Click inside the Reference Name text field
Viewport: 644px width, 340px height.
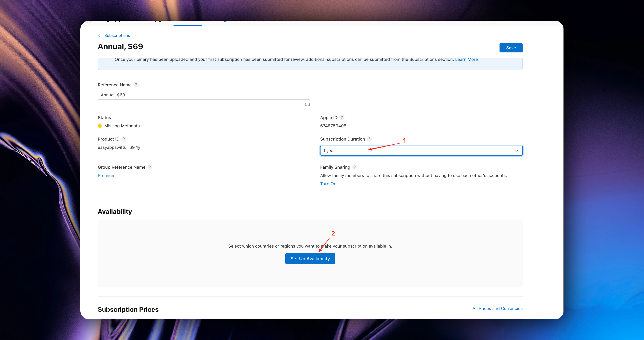204,95
